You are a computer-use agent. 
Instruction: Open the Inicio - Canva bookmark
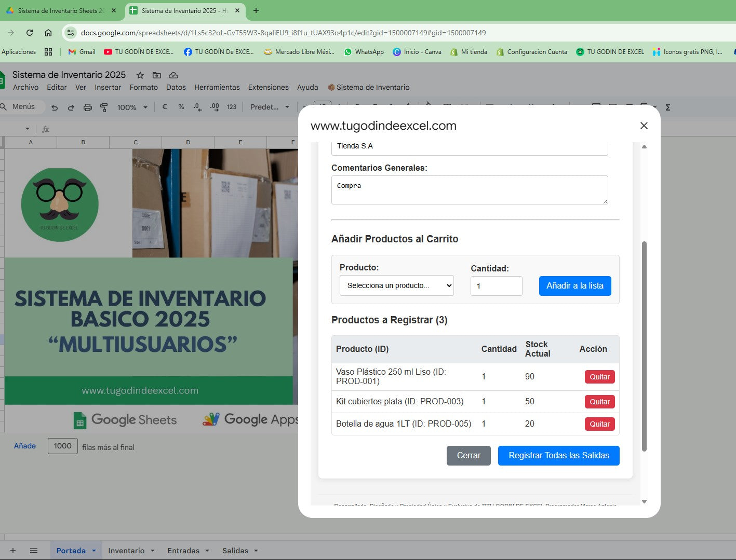pyautogui.click(x=417, y=52)
